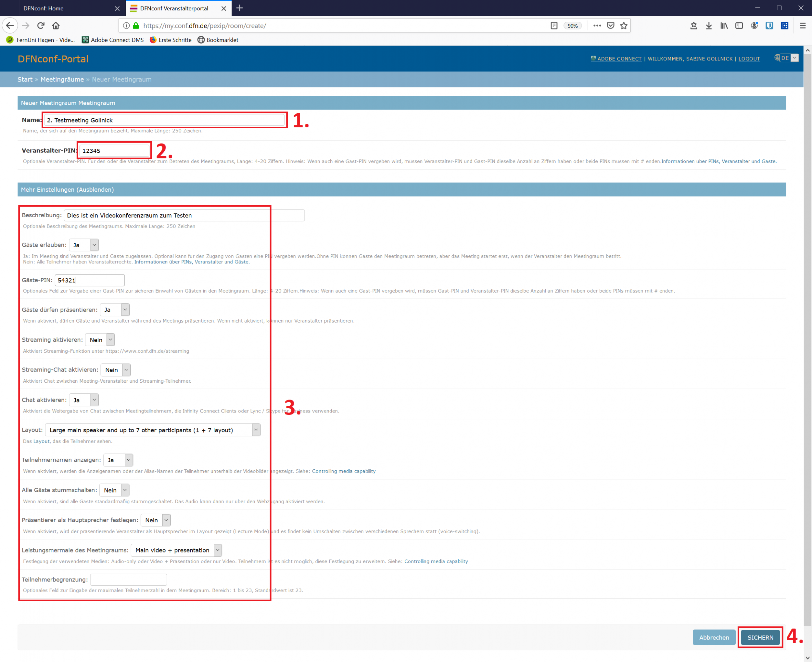Open Gäste dürfen präsentieren dropdown
The width and height of the screenshot is (812, 662).
tap(115, 310)
